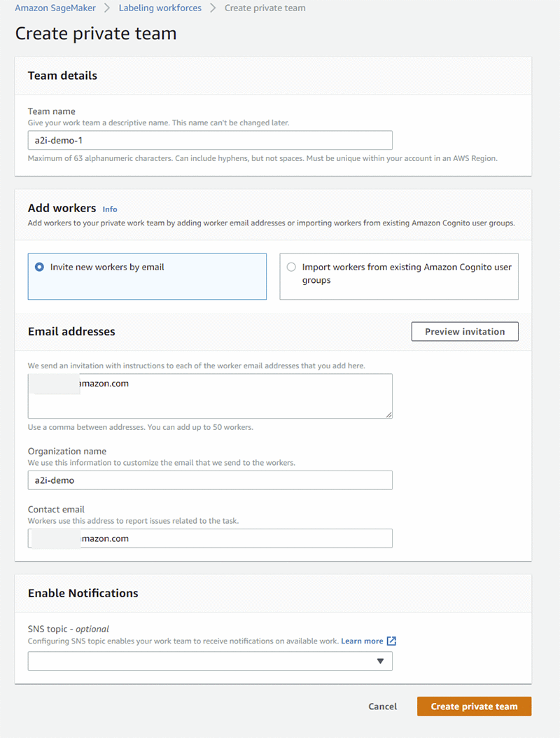560x738 pixels.
Task: Click the email addresses textarea resize handle
Action: coord(388,415)
